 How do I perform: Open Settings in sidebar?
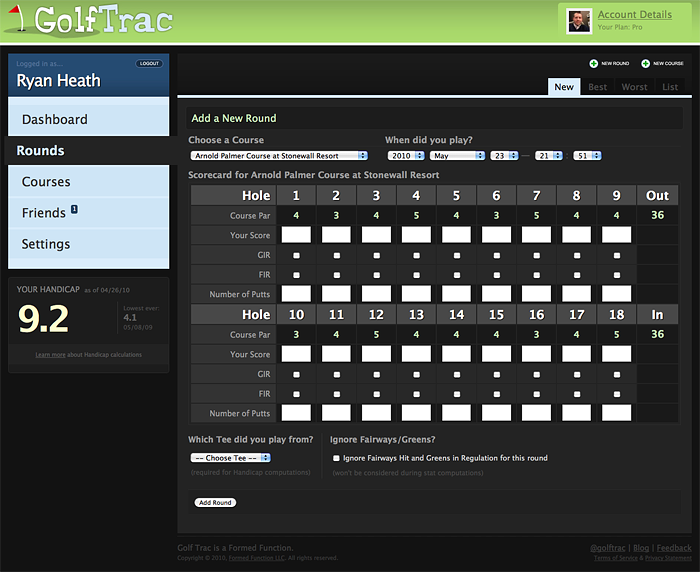(88, 244)
